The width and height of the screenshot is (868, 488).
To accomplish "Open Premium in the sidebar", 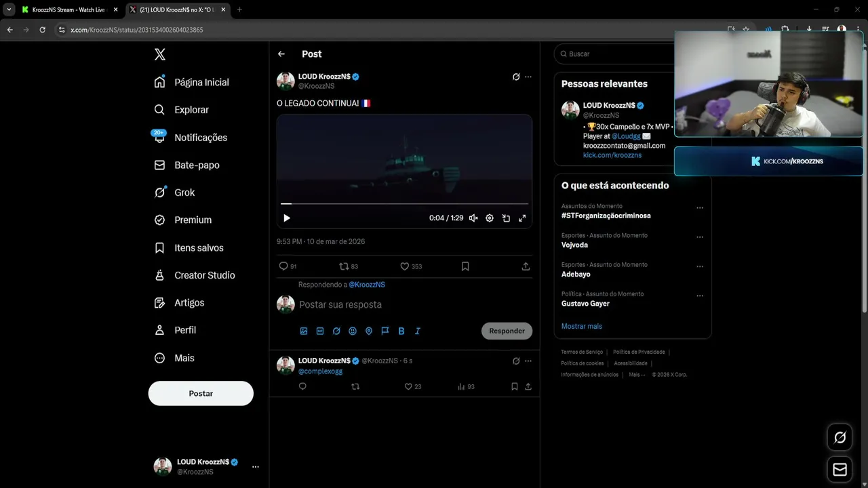I will pos(182,220).
